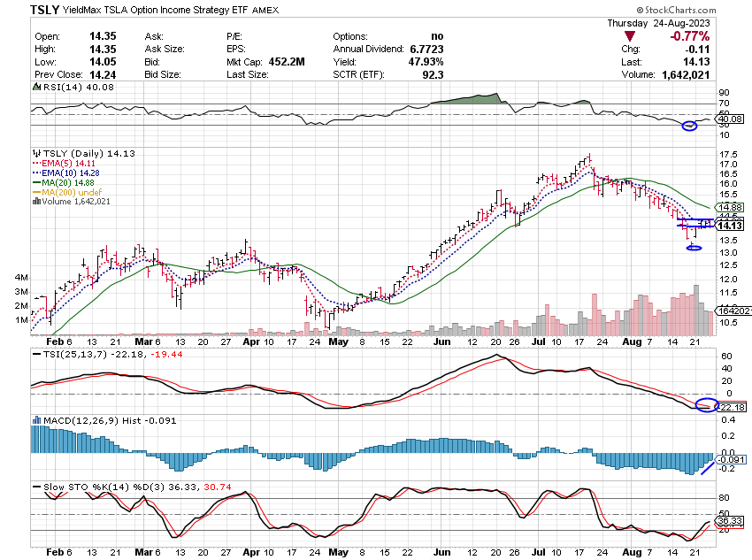Screen dimensions: 752x560
Task: Click the Annual Dividend value 6.7723
Action: [426, 50]
